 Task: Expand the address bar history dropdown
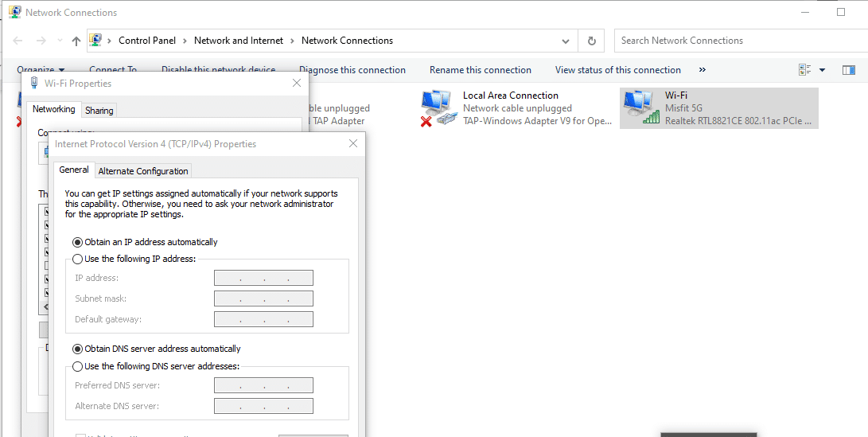[566, 41]
